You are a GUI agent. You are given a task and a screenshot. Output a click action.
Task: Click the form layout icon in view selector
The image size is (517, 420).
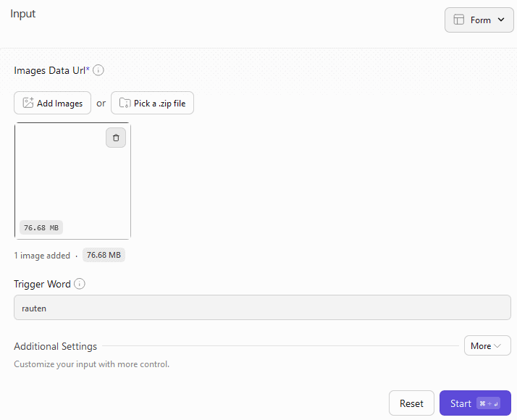458,20
